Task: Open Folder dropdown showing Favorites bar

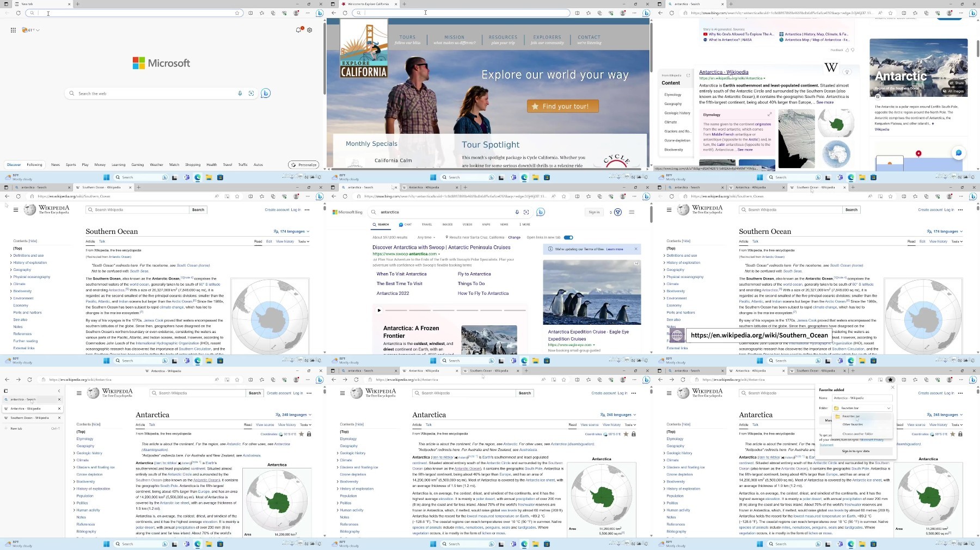Action: coord(862,408)
